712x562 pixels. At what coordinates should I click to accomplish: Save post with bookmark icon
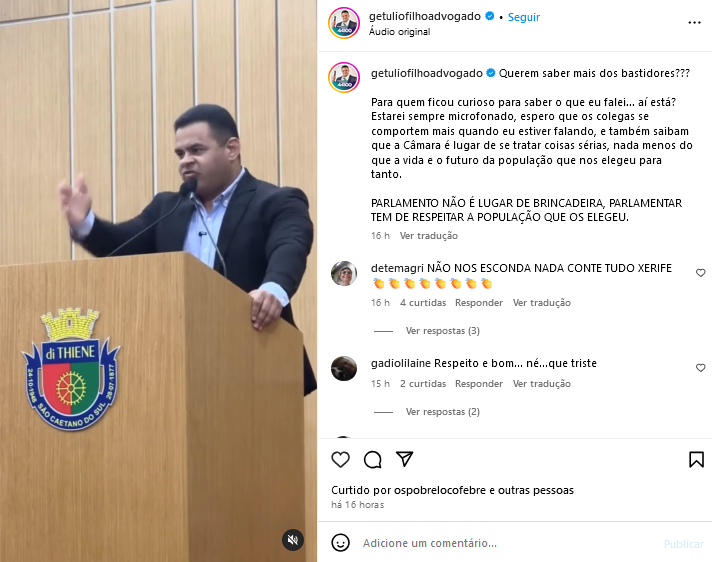(x=696, y=459)
